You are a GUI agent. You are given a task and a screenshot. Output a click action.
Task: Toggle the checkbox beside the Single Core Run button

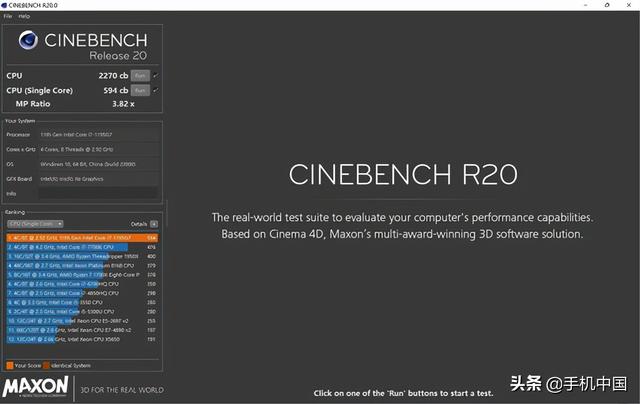pyautogui.click(x=156, y=90)
